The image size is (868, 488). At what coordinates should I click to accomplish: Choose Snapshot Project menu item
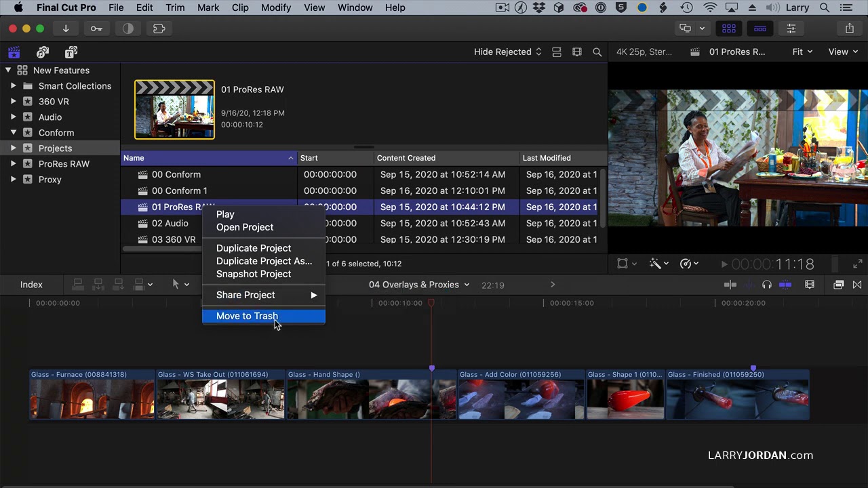coord(264,274)
